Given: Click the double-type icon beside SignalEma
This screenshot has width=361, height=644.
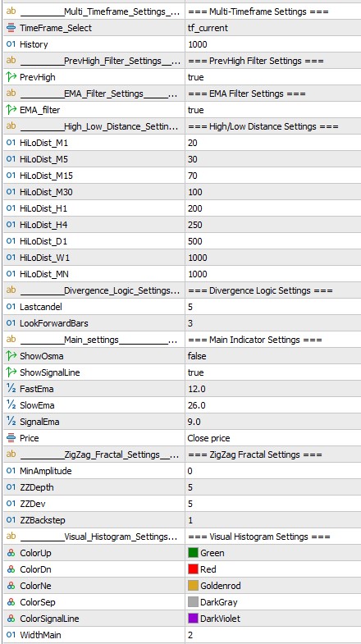Looking at the screenshot, I should click(11, 422).
